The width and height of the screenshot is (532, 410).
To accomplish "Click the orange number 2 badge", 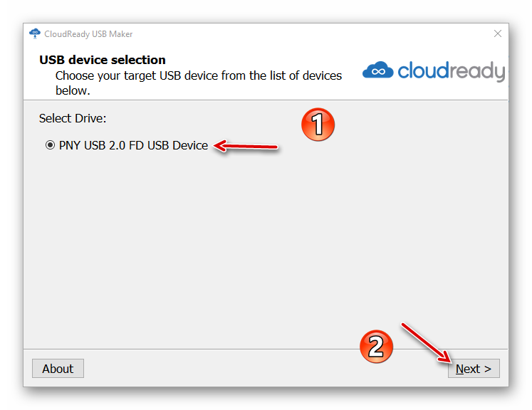I will (x=375, y=347).
